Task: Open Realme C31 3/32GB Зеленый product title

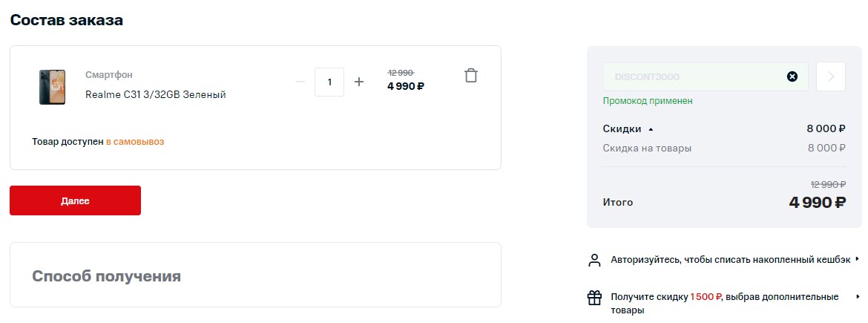Action: (155, 94)
